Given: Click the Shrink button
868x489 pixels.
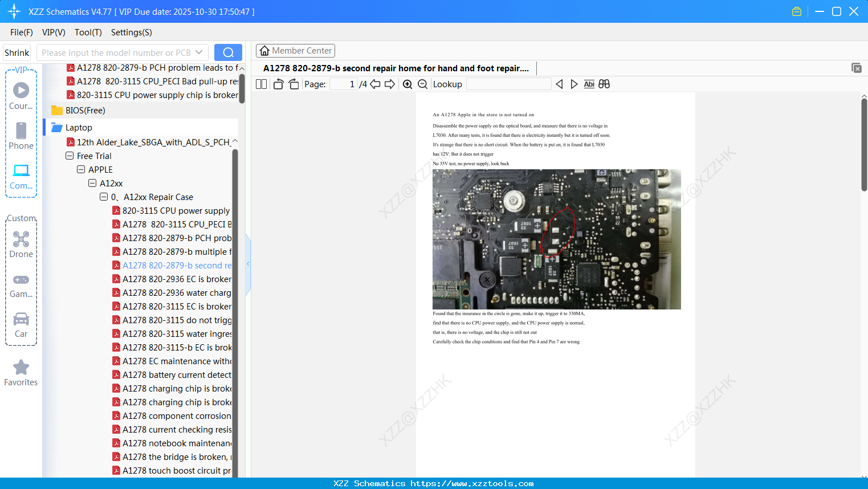Looking at the screenshot, I should pyautogui.click(x=17, y=52).
